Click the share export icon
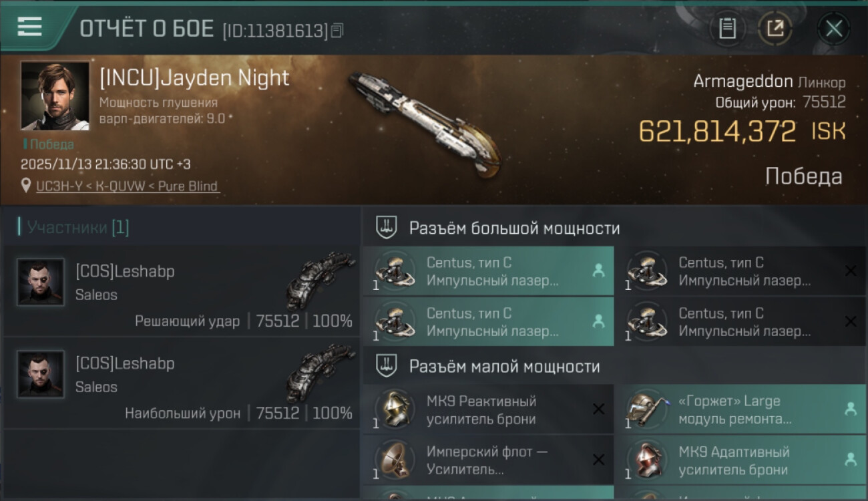The height and width of the screenshot is (501, 868). coord(775,29)
